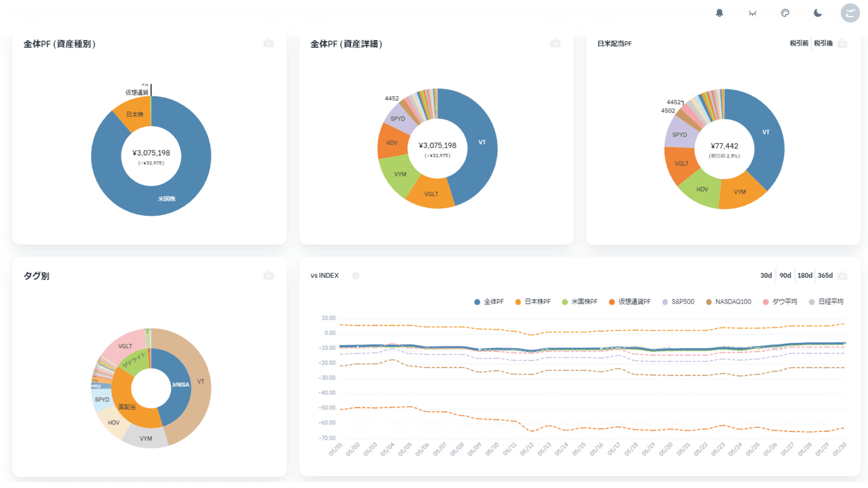
Task: Click 4502 label on 日米配当PF donut
Action: click(668, 111)
